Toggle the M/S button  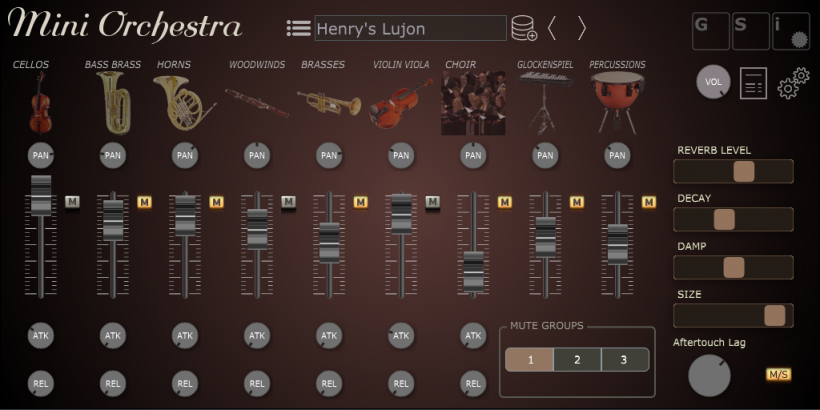tap(778, 374)
